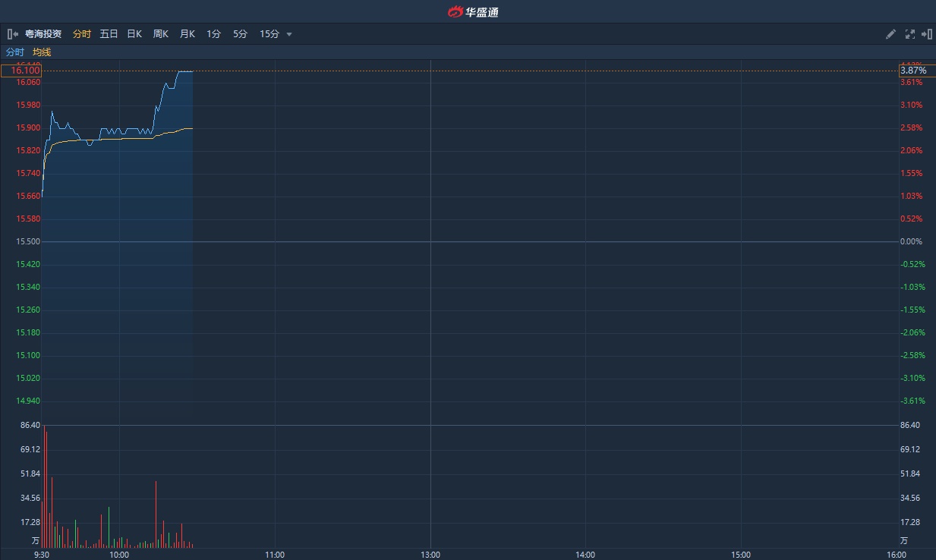Open the 周K weekly chart
The height and width of the screenshot is (560, 936).
click(x=160, y=34)
